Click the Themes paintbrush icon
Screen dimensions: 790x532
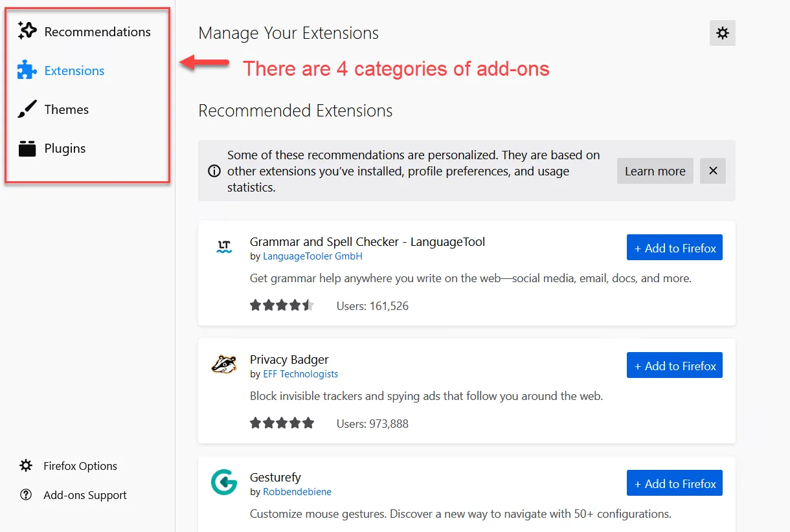27,109
